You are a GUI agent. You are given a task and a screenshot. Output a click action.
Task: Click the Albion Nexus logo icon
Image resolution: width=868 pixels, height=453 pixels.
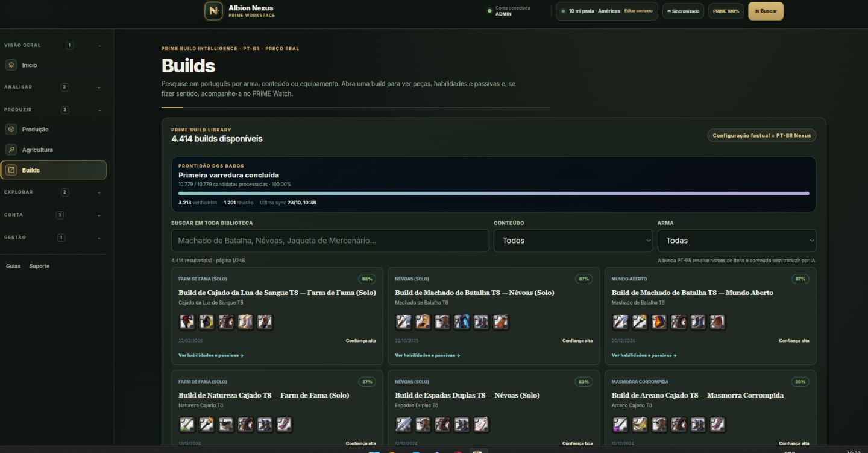213,11
